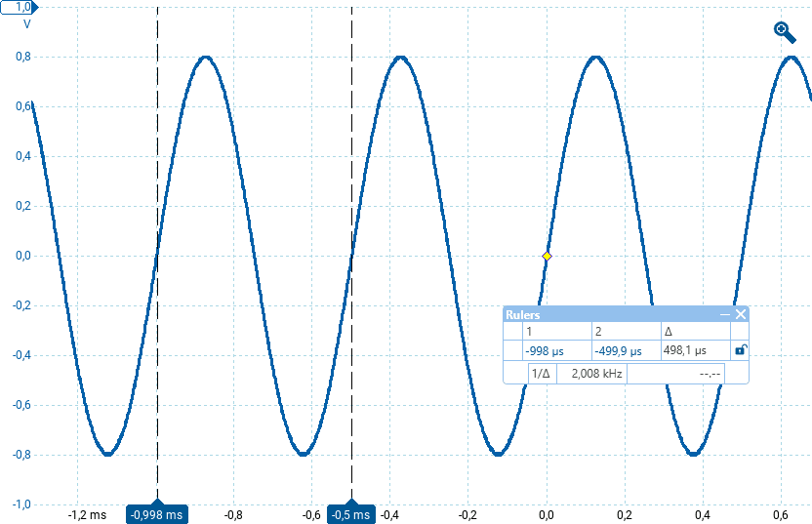
Task: Click the -1,0 voltage axis label
Action: click(x=21, y=504)
